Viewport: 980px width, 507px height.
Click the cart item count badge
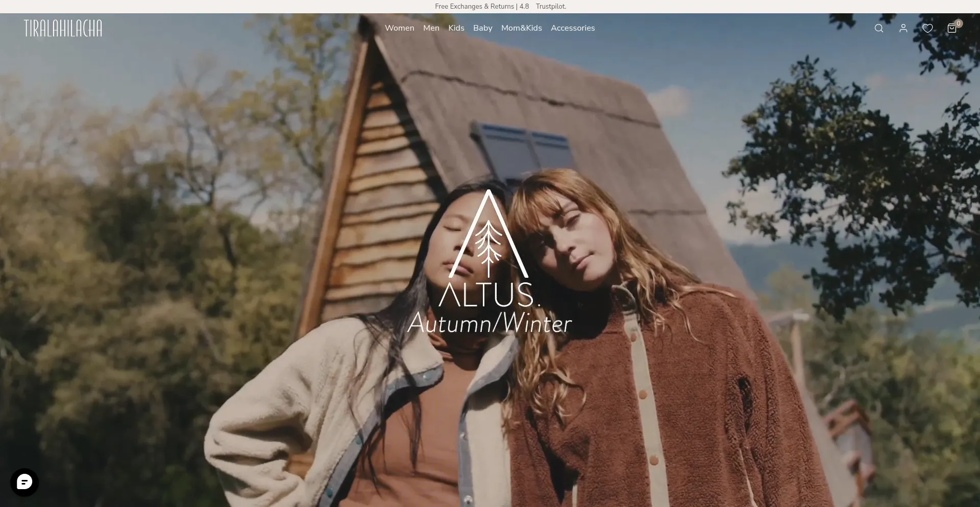click(x=959, y=23)
